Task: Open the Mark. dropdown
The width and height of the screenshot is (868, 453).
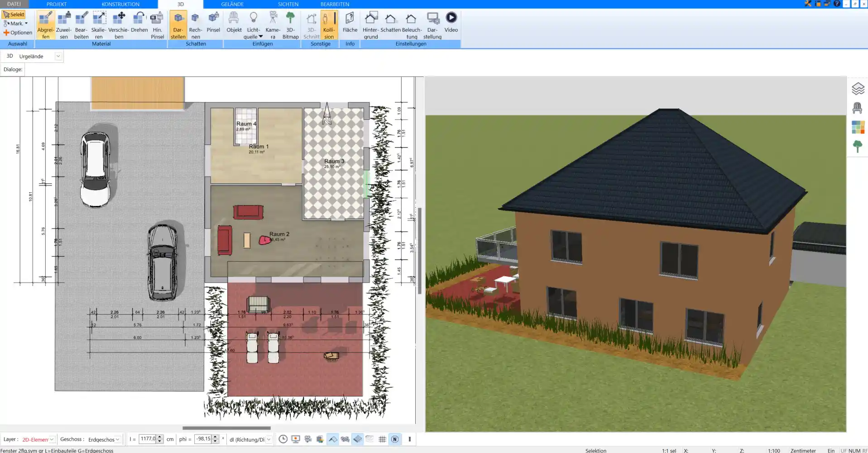Action: [16, 24]
